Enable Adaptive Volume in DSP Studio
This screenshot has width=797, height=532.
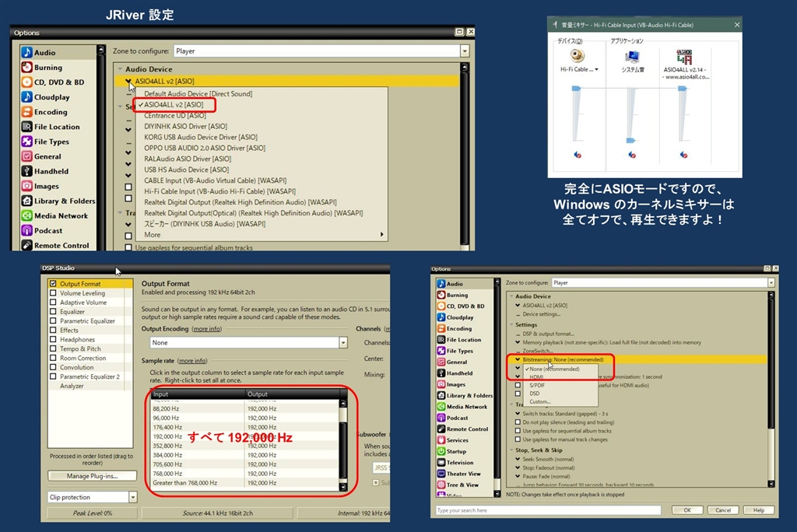click(53, 303)
